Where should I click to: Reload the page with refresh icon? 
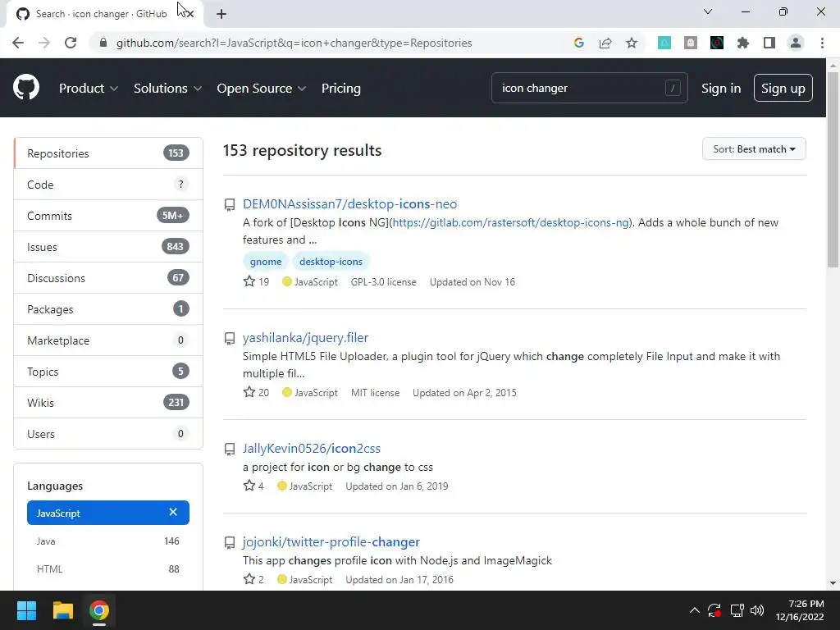point(71,43)
